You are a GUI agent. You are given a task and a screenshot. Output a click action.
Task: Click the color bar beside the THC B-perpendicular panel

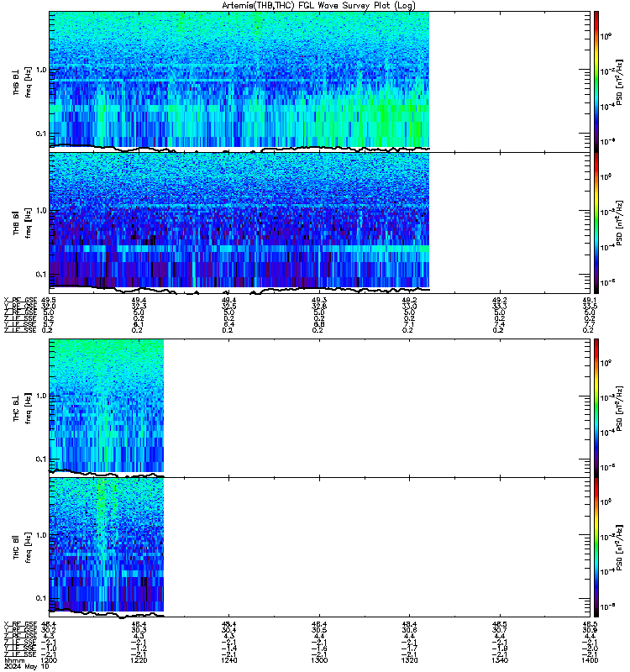tap(596, 408)
